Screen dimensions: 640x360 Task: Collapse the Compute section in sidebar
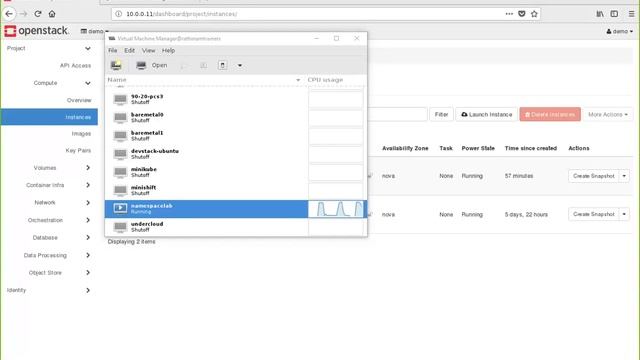[x=88, y=83]
